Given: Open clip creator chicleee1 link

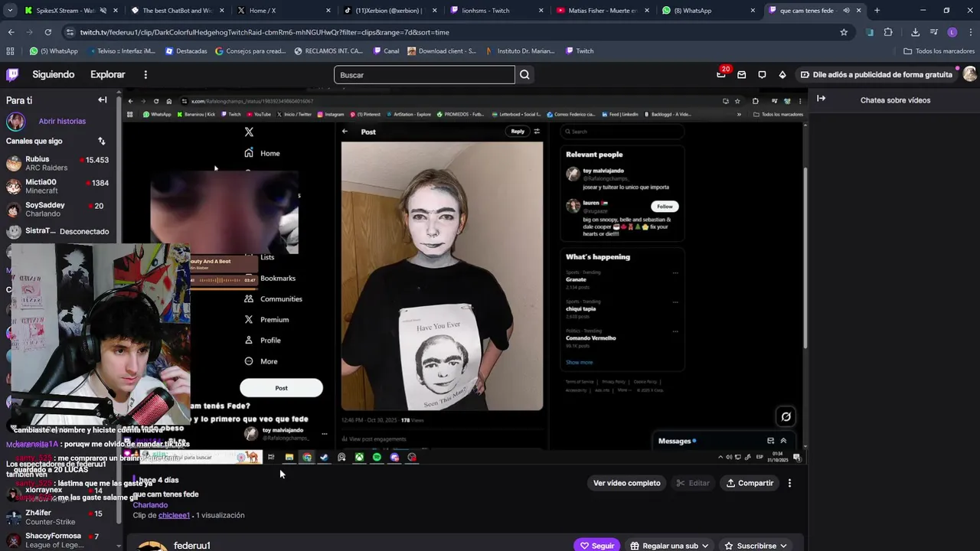Looking at the screenshot, I should coord(174,515).
